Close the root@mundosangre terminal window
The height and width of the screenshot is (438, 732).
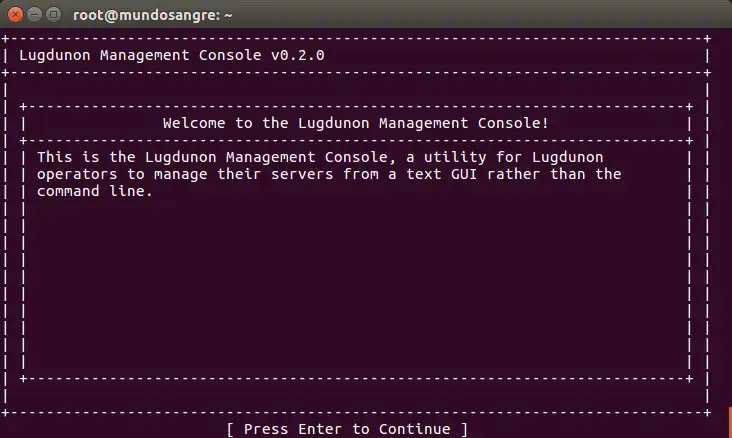click(x=14, y=15)
